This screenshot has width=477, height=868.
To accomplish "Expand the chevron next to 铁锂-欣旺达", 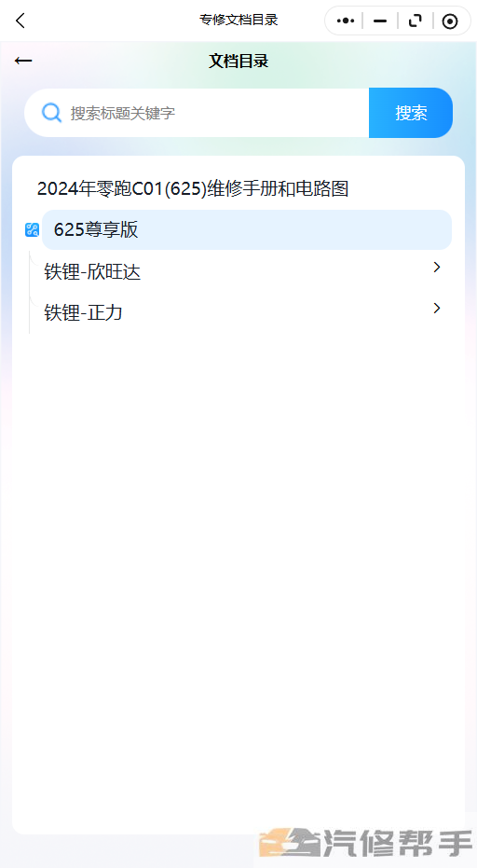I will [437, 268].
